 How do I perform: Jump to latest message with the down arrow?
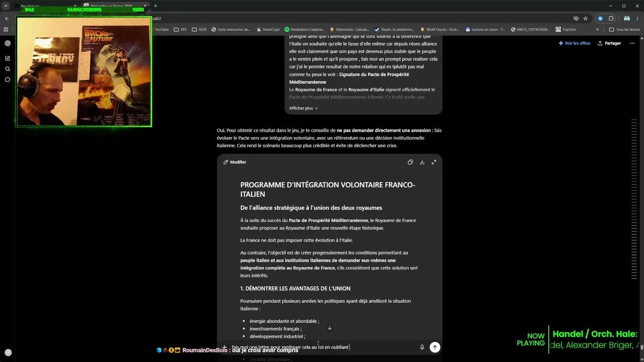(330, 328)
